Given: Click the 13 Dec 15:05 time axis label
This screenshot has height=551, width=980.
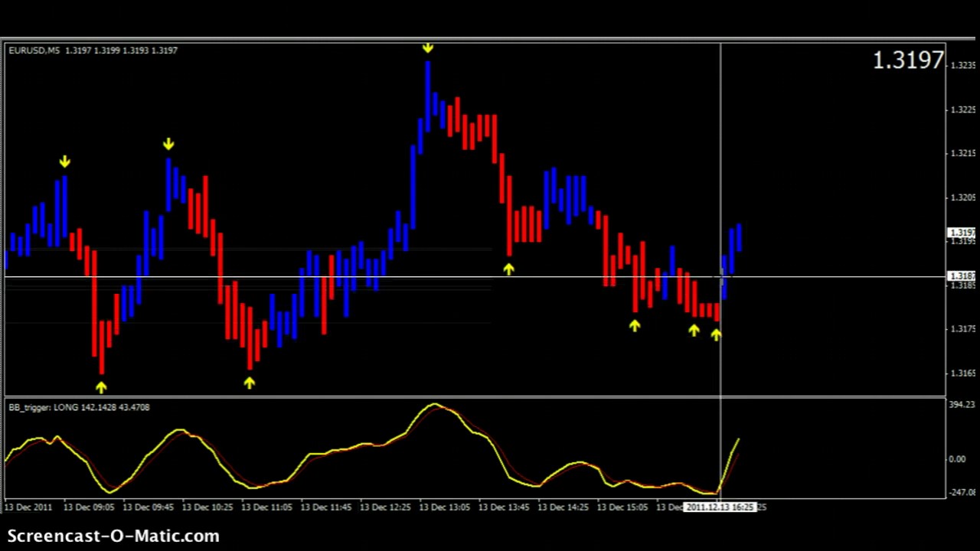Looking at the screenshot, I should click(x=622, y=507).
